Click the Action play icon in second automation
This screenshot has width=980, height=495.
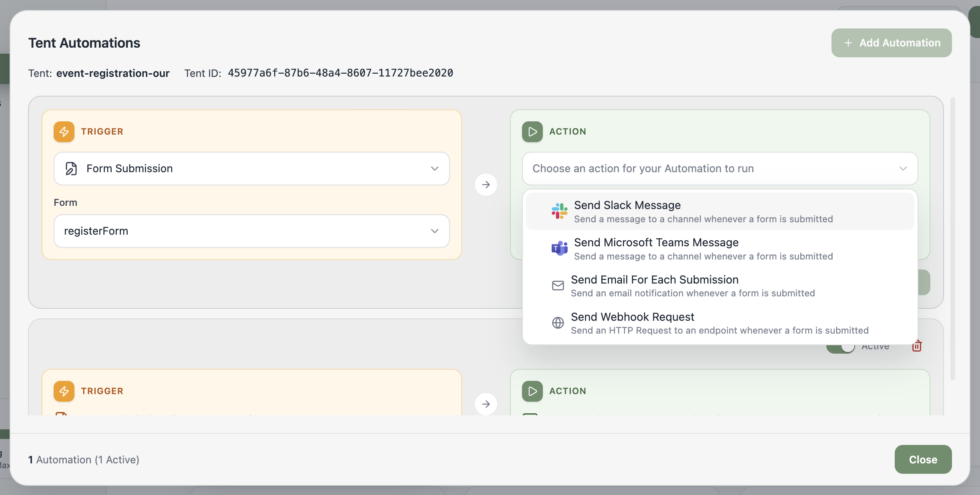coord(532,391)
